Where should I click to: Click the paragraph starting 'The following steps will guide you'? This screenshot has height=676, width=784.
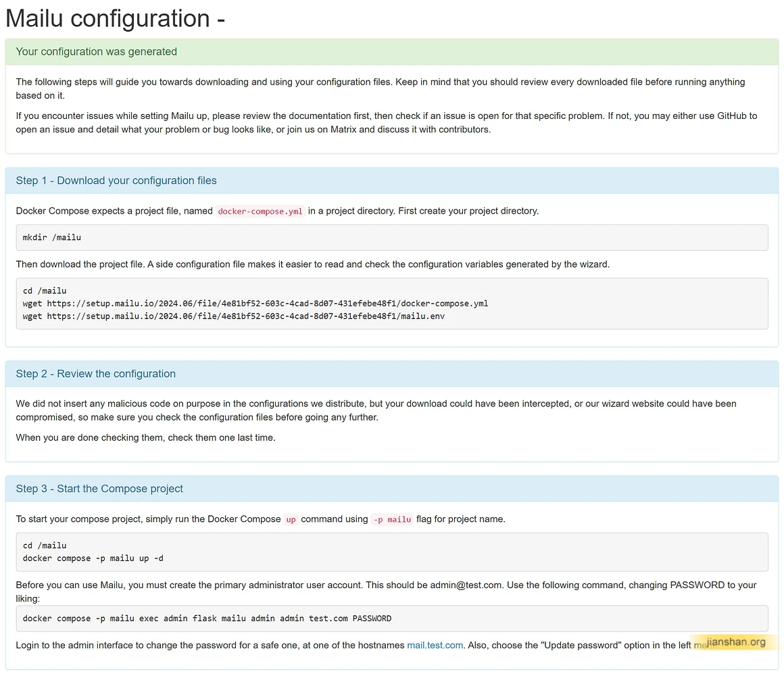(380, 89)
